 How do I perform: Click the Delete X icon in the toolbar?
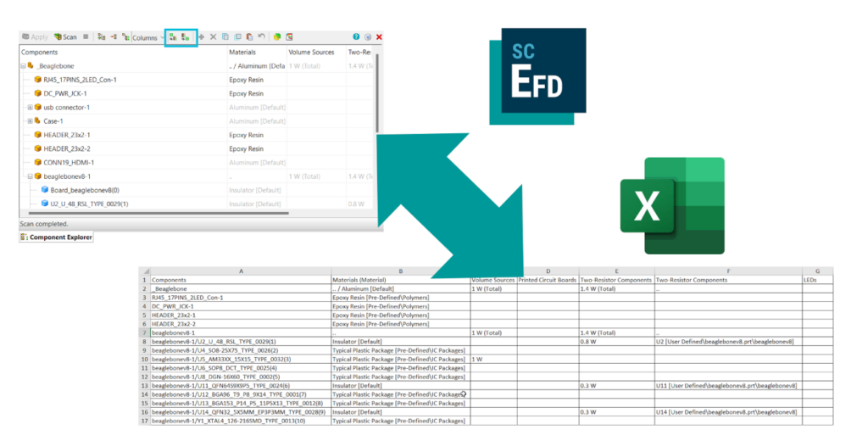pos(213,37)
